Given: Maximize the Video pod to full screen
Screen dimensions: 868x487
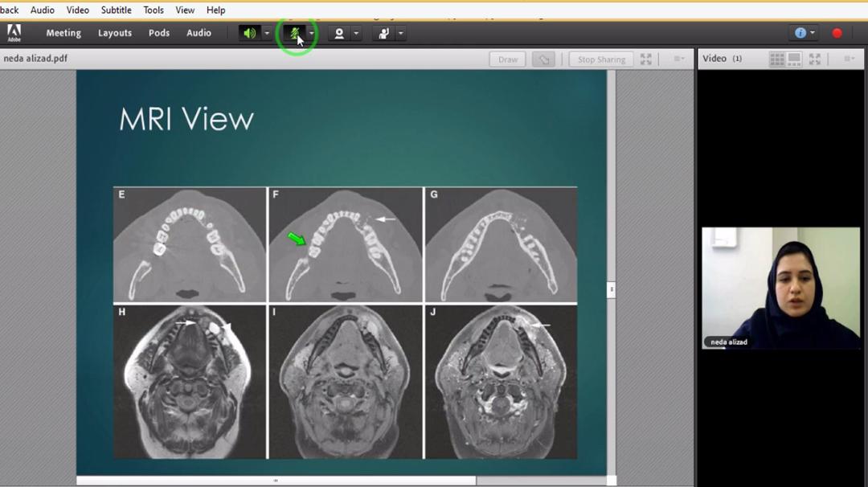Looking at the screenshot, I should [x=815, y=59].
